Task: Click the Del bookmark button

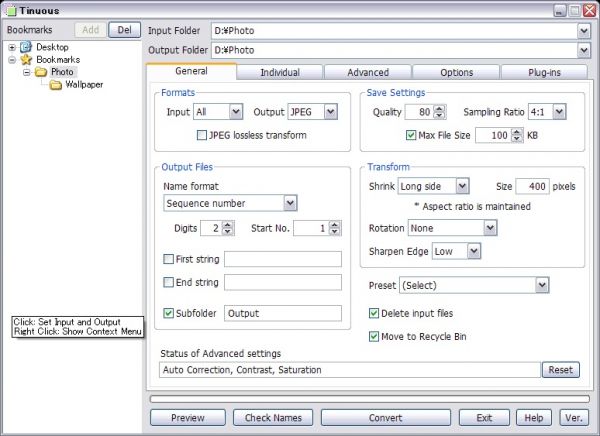Action: tap(123, 31)
